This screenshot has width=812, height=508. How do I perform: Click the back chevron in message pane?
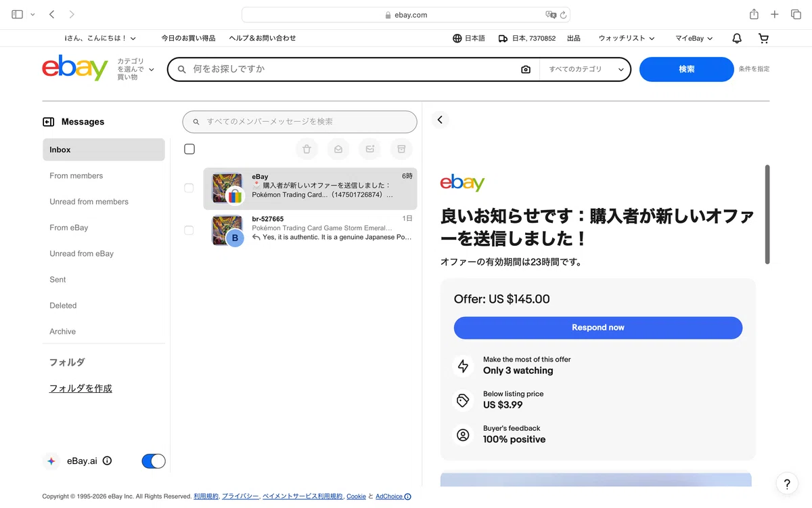point(440,120)
